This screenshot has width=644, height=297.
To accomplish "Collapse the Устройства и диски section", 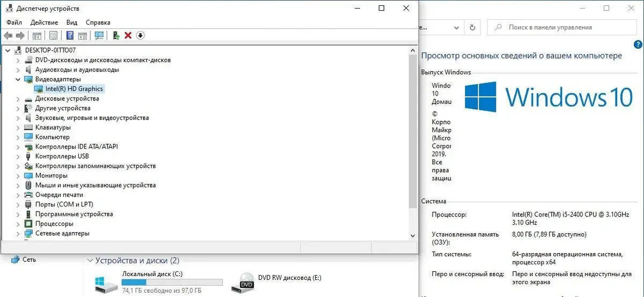I will pyautogui.click(x=90, y=261).
